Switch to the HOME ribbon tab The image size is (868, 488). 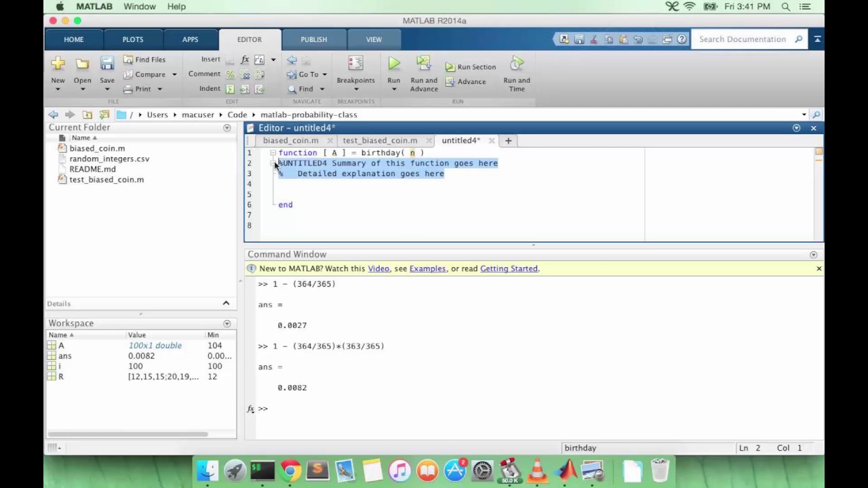74,39
